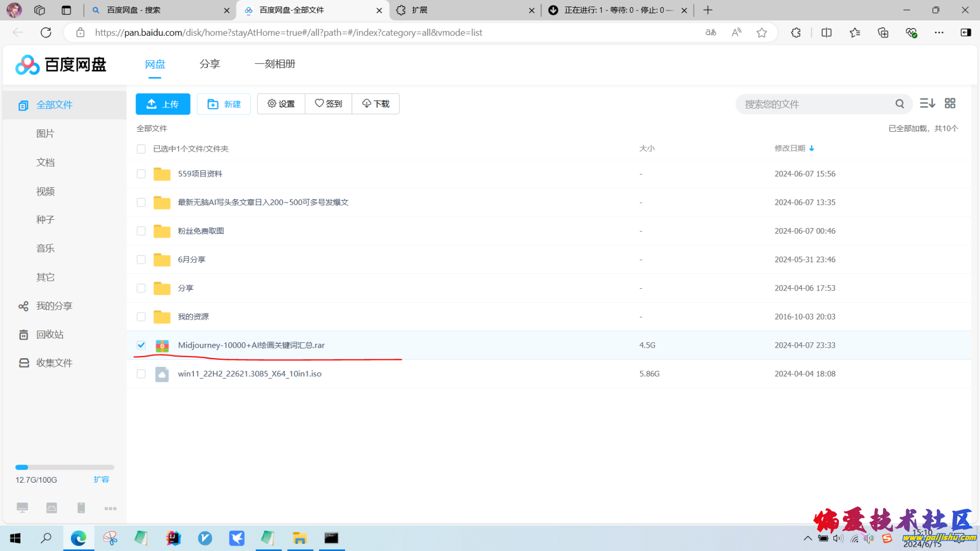Click the 下载 download button

375,104
